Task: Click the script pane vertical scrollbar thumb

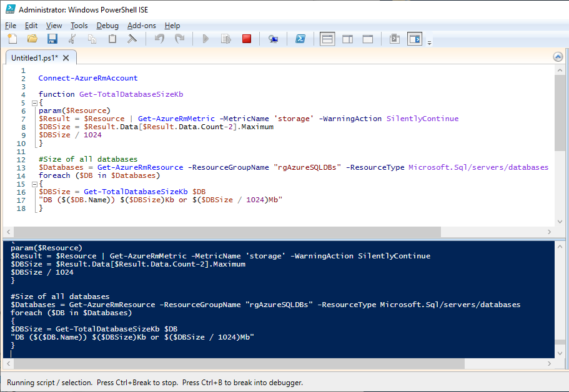Action: click(x=560, y=113)
